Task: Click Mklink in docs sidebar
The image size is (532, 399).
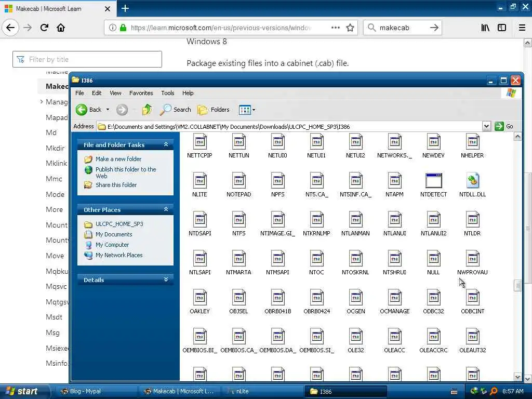Action: (56, 163)
